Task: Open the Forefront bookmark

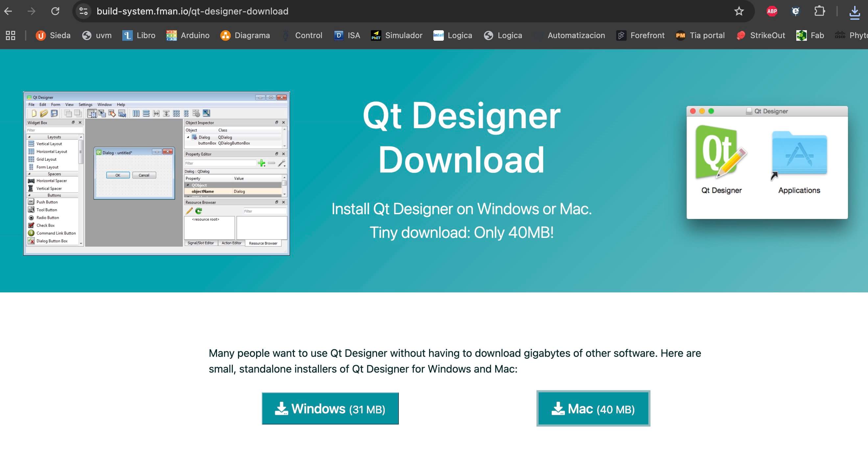Action: [640, 35]
